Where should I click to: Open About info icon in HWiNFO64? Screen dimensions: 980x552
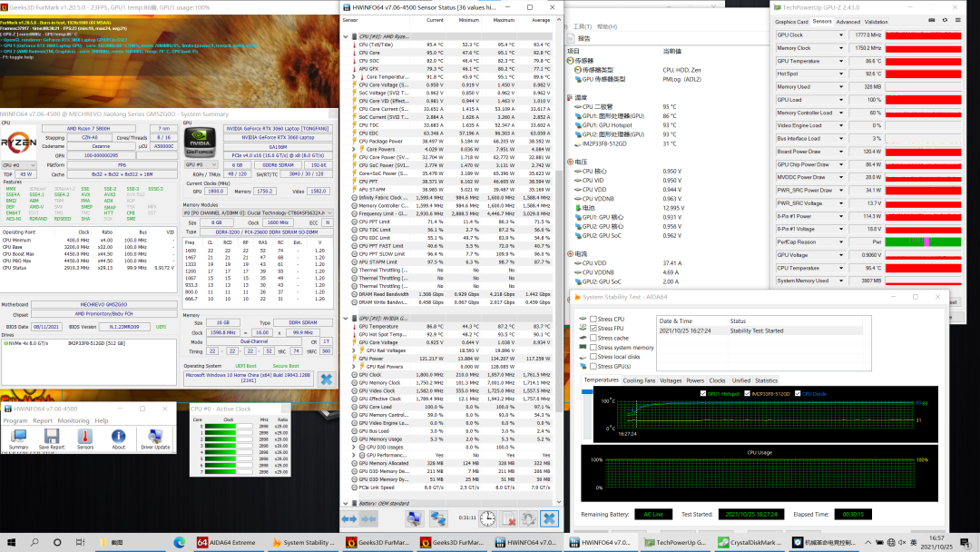click(x=118, y=439)
